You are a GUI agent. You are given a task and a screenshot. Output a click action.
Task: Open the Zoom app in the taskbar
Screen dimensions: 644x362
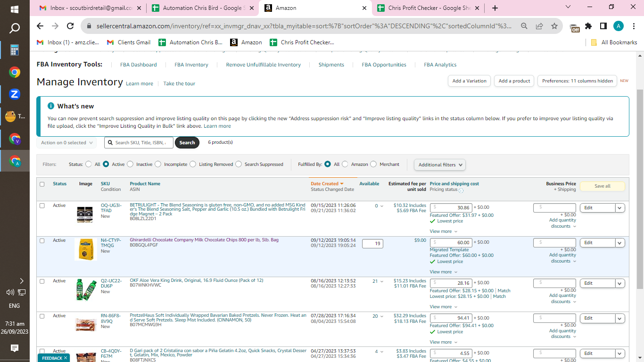point(15,94)
